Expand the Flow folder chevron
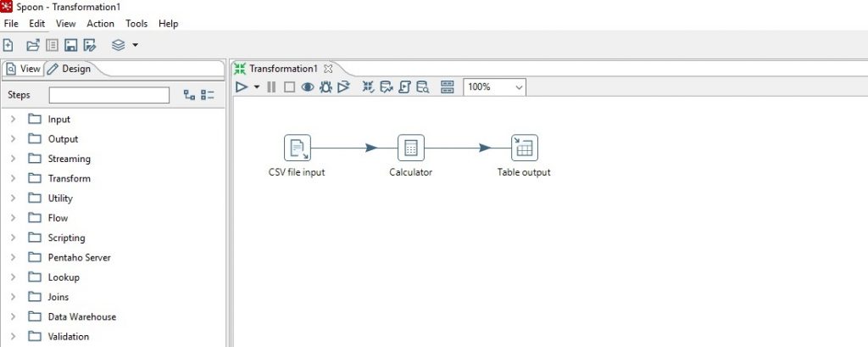868x347 pixels. point(14,218)
